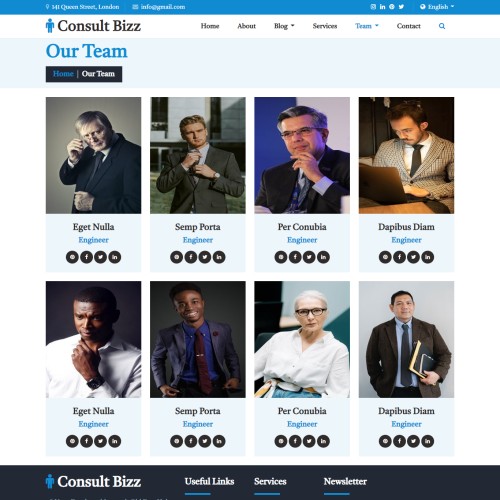500x500 pixels.
Task: Click LinkedIn icon under first Per Conubia
Action: pyautogui.click(x=323, y=257)
